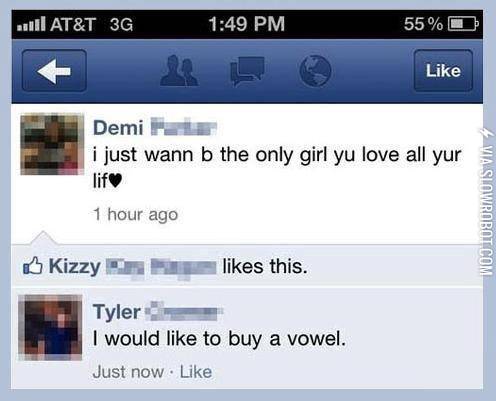Tap the signal strength bars icon
The height and width of the screenshot is (401, 496).
coord(31,24)
